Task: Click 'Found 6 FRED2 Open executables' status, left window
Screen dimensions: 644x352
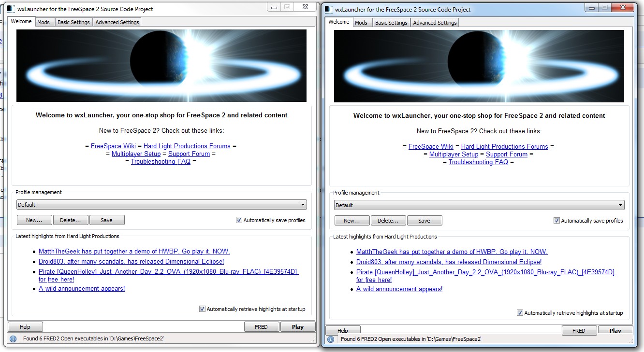Action: [93, 339]
